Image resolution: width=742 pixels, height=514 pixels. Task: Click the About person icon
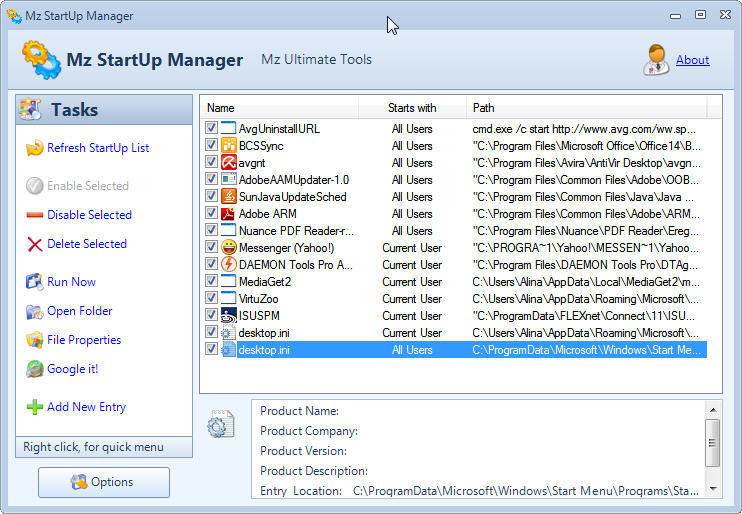656,60
